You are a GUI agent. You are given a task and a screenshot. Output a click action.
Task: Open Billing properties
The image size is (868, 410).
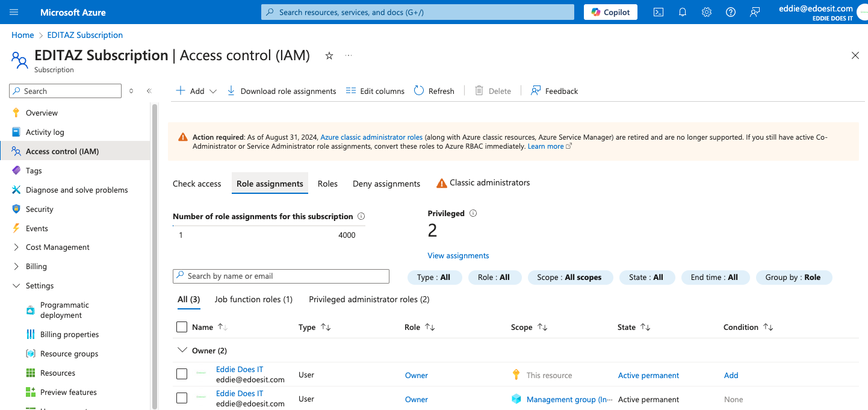pos(69,334)
